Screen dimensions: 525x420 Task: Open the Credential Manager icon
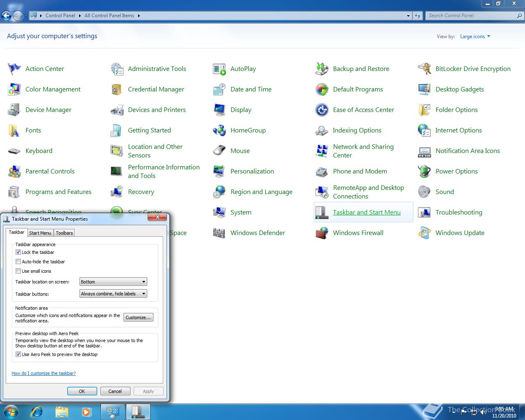tap(117, 89)
